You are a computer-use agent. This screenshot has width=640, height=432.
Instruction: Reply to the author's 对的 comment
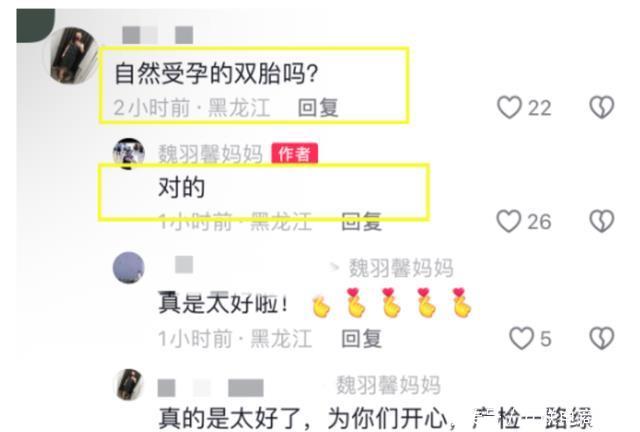[362, 222]
